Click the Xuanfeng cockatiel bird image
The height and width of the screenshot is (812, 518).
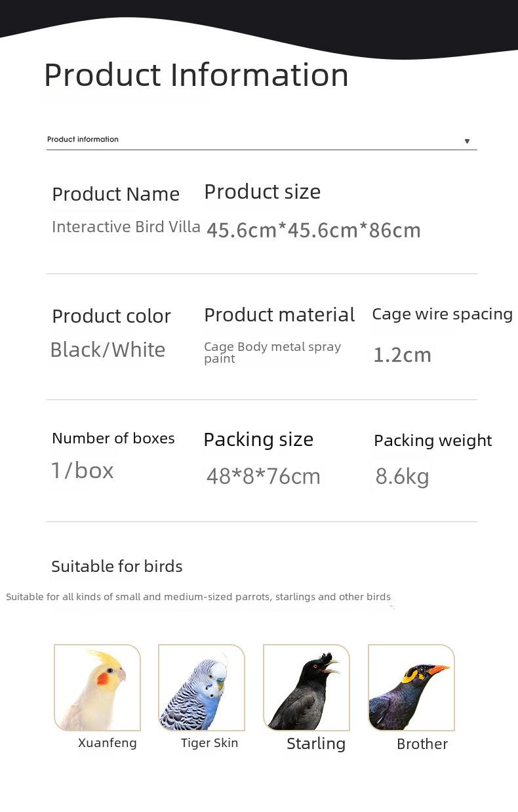(97, 687)
